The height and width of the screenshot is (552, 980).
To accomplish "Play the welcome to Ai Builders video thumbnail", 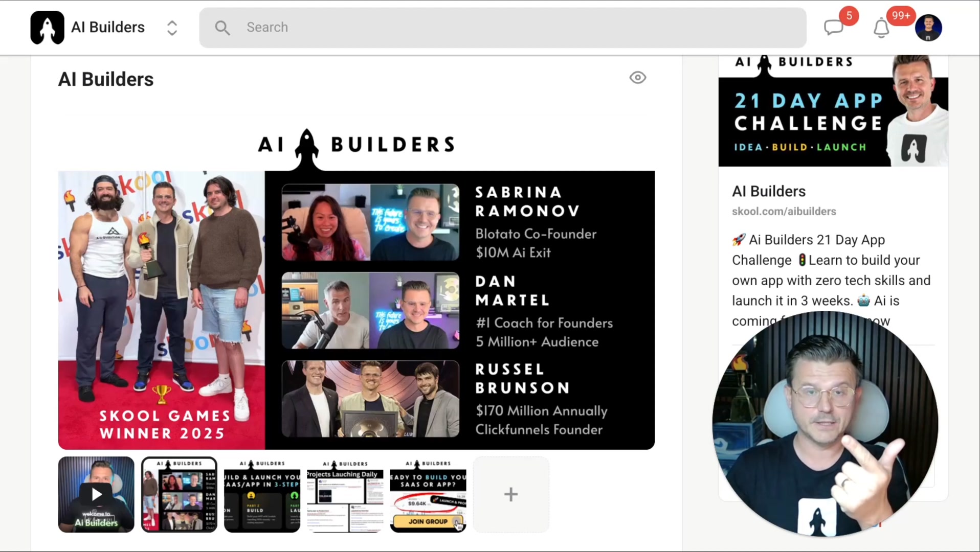I will (96, 494).
